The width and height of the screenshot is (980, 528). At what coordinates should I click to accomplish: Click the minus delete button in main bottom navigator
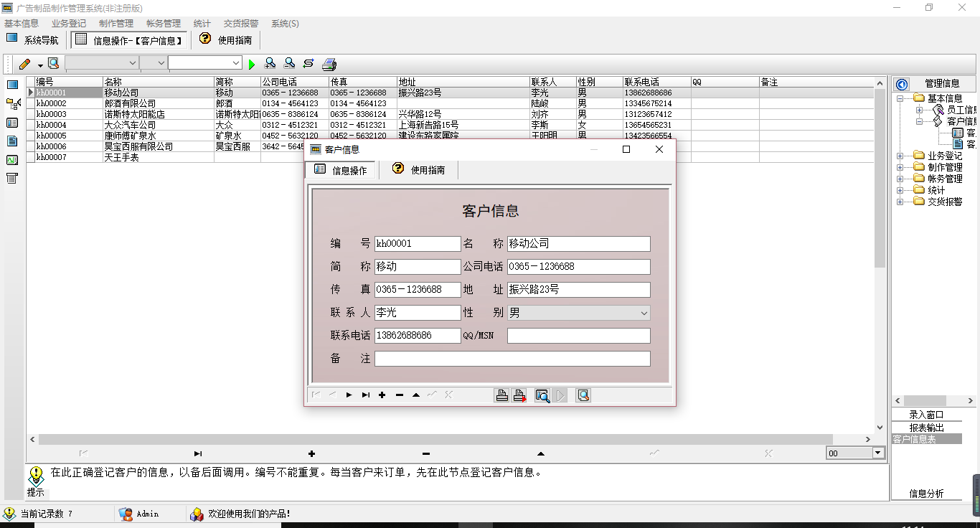point(426,453)
